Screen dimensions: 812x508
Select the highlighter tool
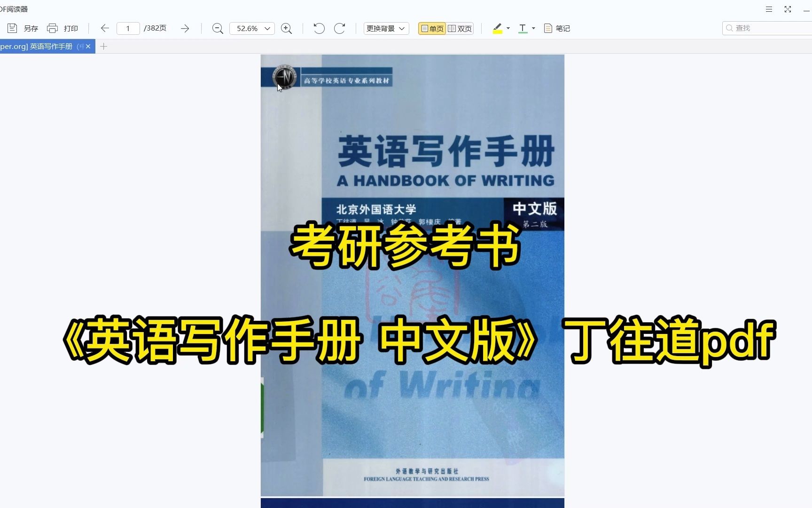pos(497,28)
